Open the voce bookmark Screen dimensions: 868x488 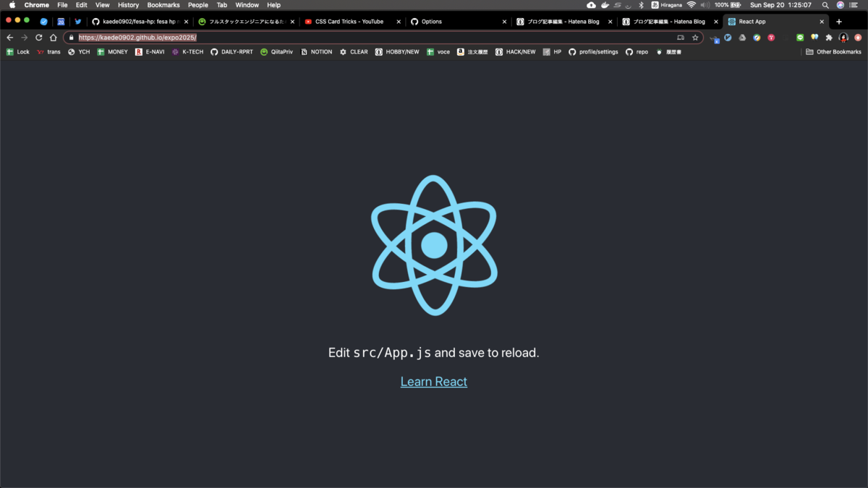point(438,52)
